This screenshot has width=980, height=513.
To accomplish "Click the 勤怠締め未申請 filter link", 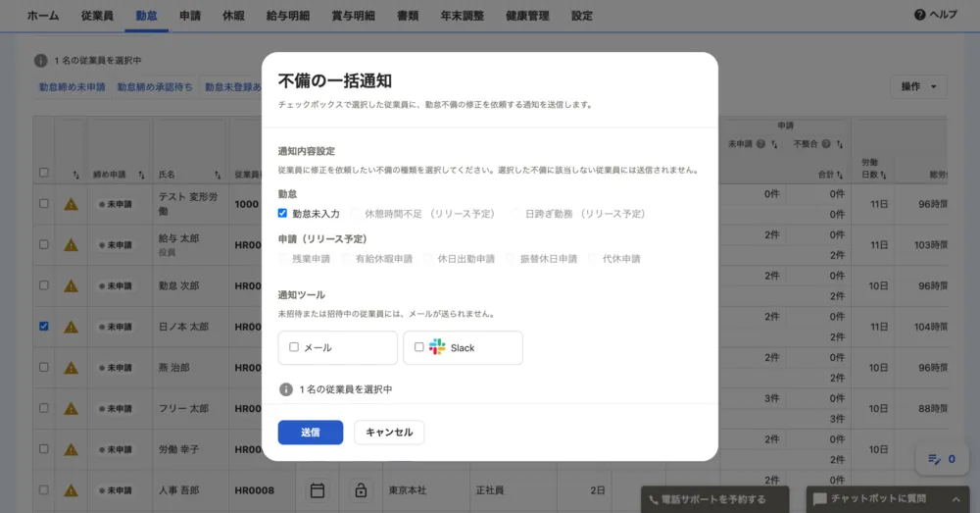I will tap(73, 87).
